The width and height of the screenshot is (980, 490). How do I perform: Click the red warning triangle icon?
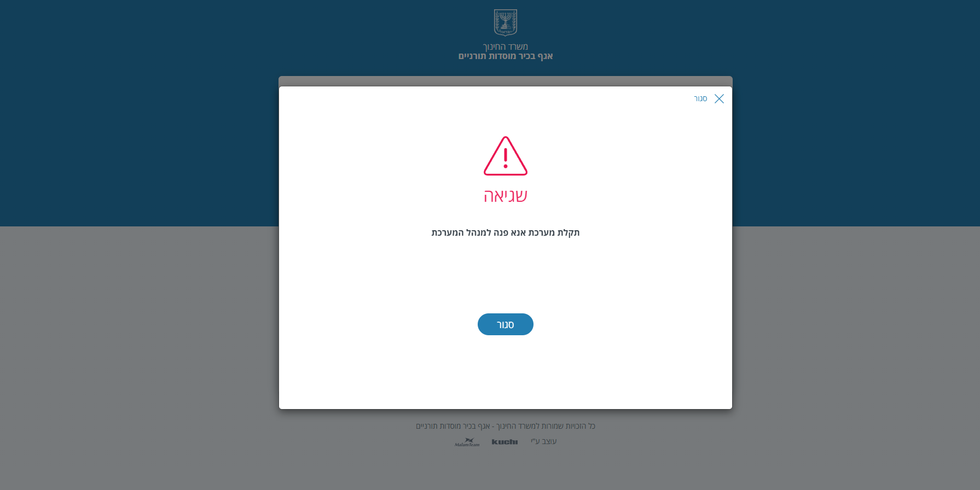pos(506,156)
